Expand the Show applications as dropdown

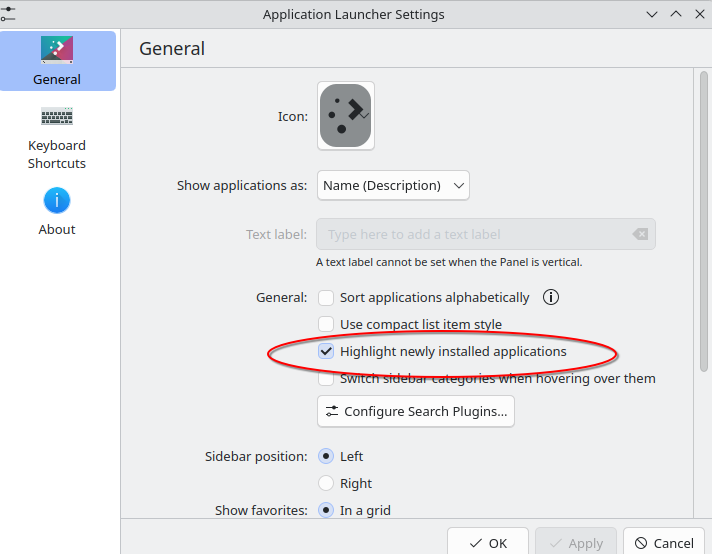393,185
